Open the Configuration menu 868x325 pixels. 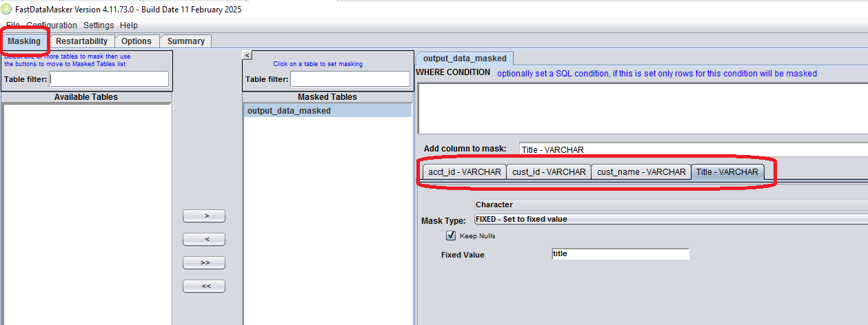pos(52,25)
